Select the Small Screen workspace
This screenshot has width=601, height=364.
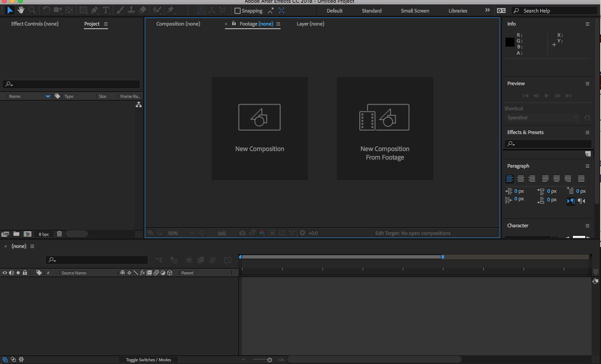415,10
